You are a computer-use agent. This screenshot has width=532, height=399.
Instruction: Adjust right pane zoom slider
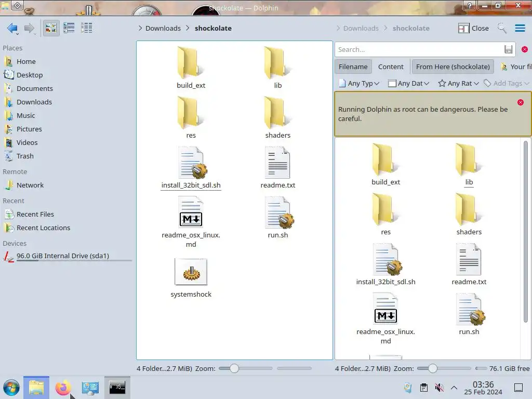(x=444, y=368)
